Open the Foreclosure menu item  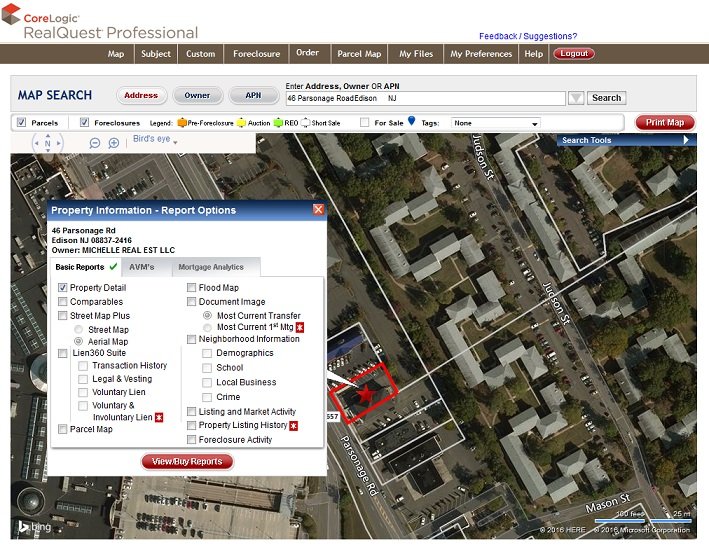257,54
